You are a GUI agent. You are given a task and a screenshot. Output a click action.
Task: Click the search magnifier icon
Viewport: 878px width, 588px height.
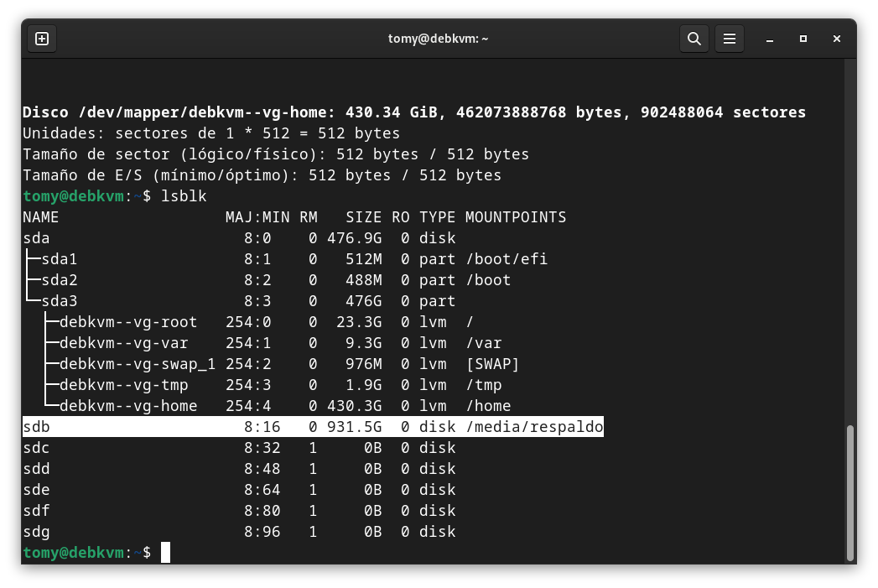click(694, 39)
